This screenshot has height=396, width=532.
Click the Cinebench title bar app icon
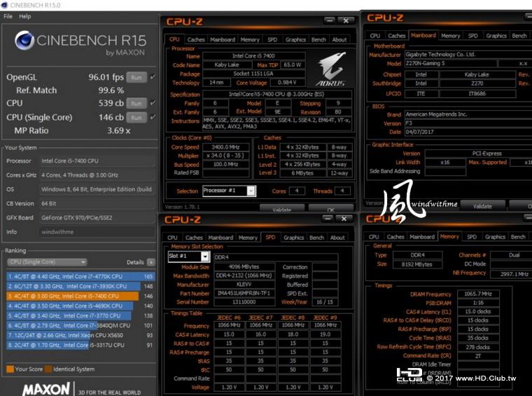coord(4,5)
